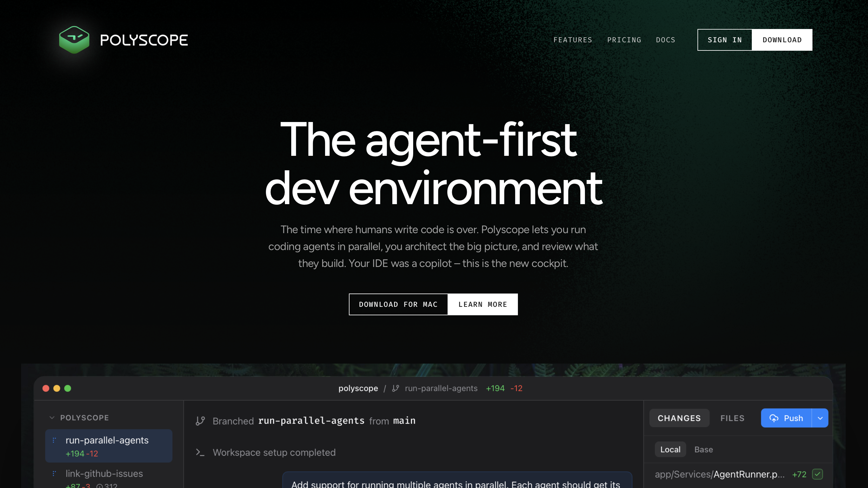Click the cloud upload icon on Push

(x=774, y=418)
